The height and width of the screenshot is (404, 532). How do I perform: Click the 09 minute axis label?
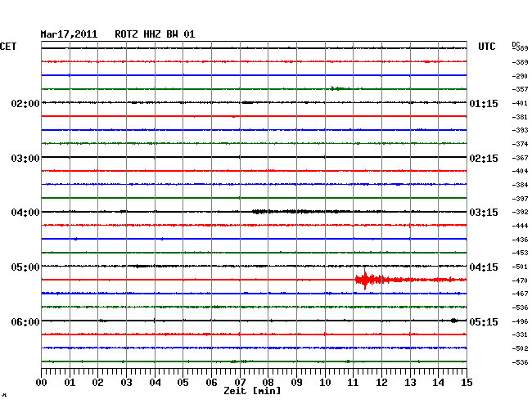tap(296, 383)
